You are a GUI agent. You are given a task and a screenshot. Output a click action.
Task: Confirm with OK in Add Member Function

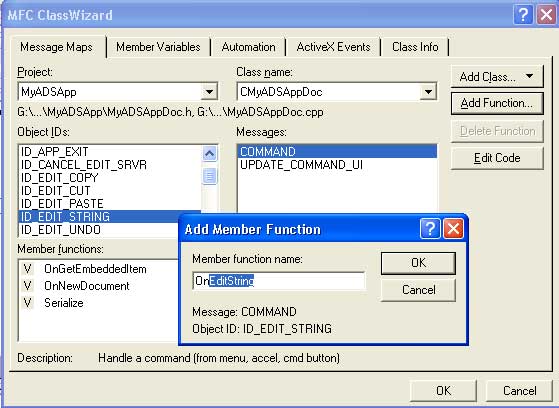[x=418, y=263]
